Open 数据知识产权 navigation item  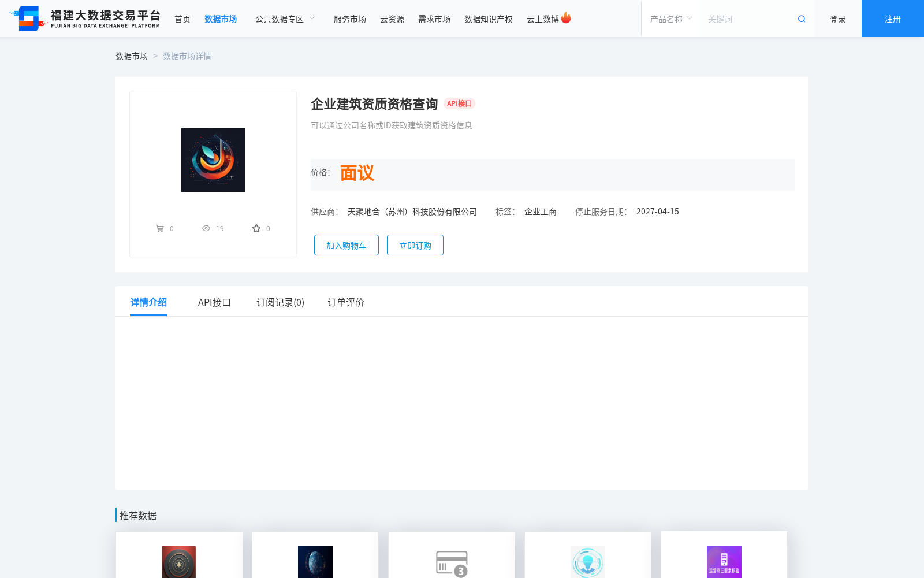489,19
